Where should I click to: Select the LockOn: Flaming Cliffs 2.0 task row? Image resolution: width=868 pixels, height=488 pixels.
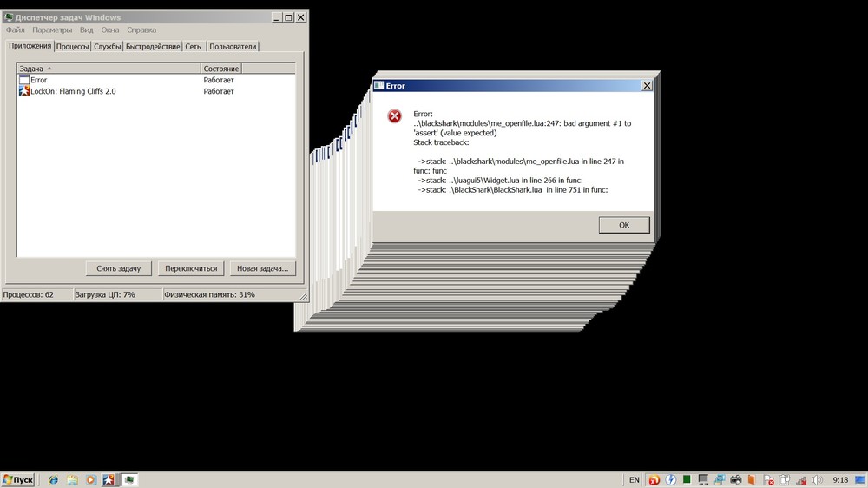pyautogui.click(x=156, y=91)
